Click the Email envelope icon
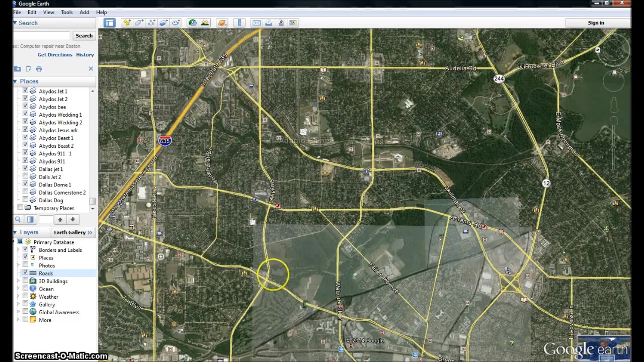Screen dimensions: 644x362 (257, 23)
